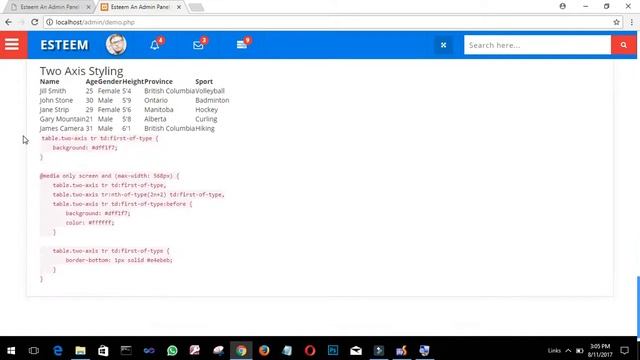The width and height of the screenshot is (640, 360).
Task: Focus the 'Search here...' input field
Action: point(537,45)
